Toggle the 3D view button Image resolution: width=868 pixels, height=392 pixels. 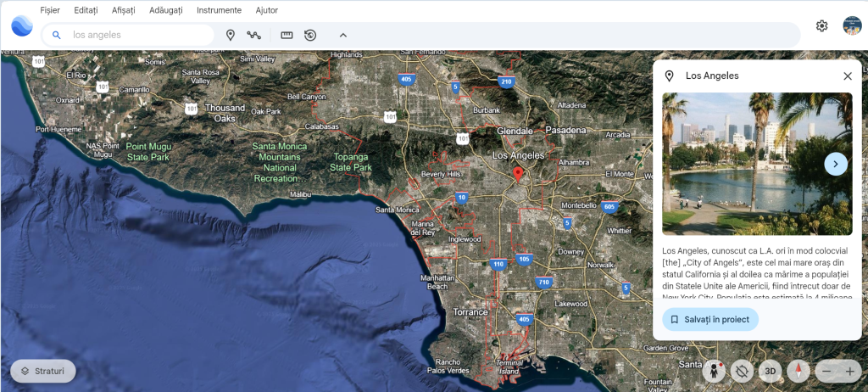pyautogui.click(x=770, y=371)
